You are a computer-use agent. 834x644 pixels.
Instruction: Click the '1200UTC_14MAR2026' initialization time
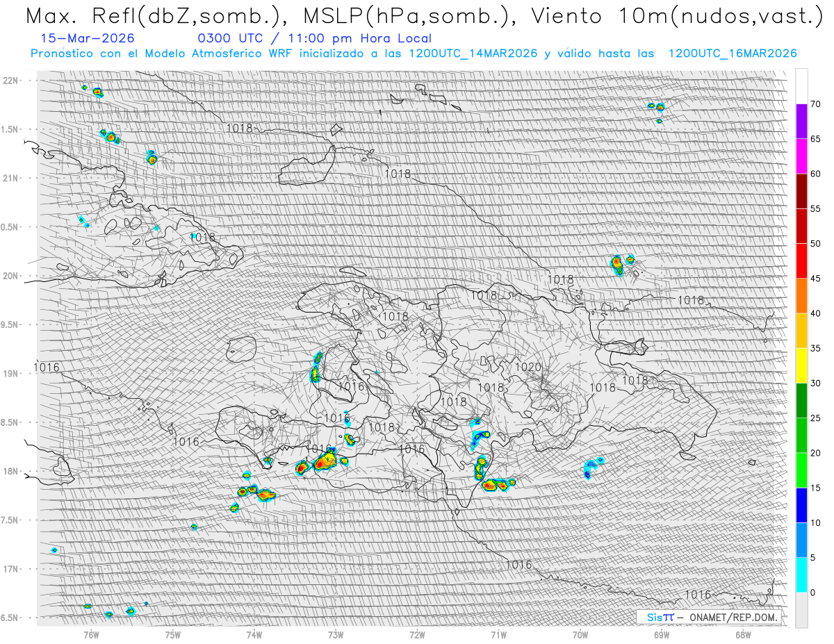click(473, 53)
